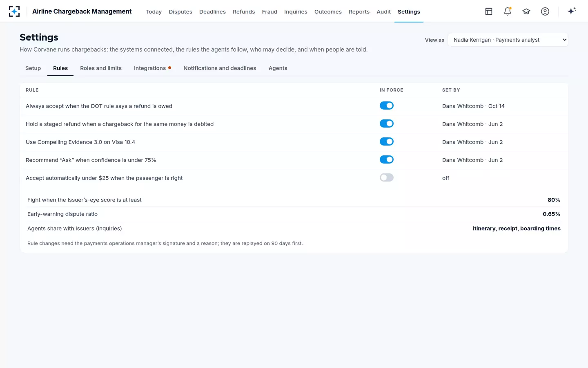Go to the Today page

click(154, 12)
